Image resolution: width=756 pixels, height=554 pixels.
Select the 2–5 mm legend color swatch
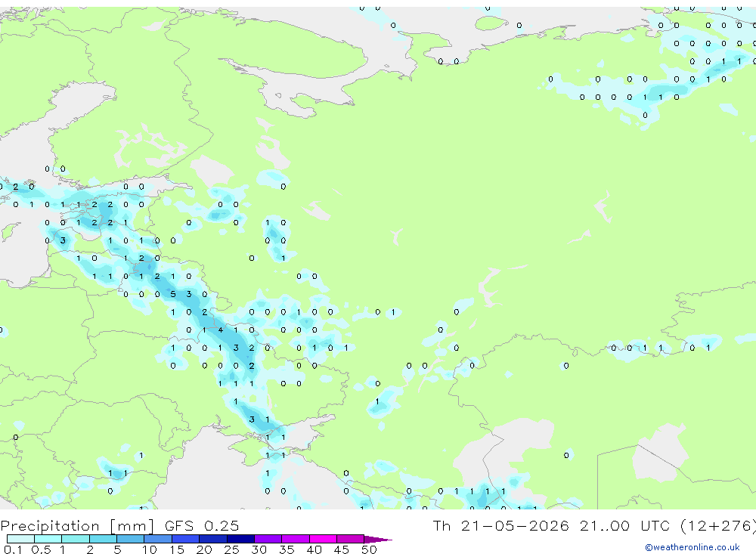coord(103,539)
